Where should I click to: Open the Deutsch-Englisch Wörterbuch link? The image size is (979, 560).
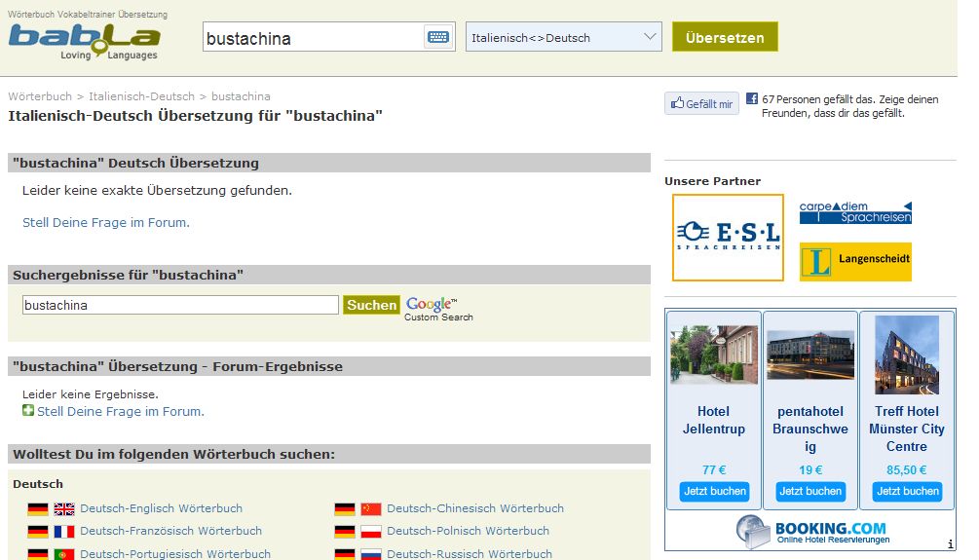(x=161, y=508)
